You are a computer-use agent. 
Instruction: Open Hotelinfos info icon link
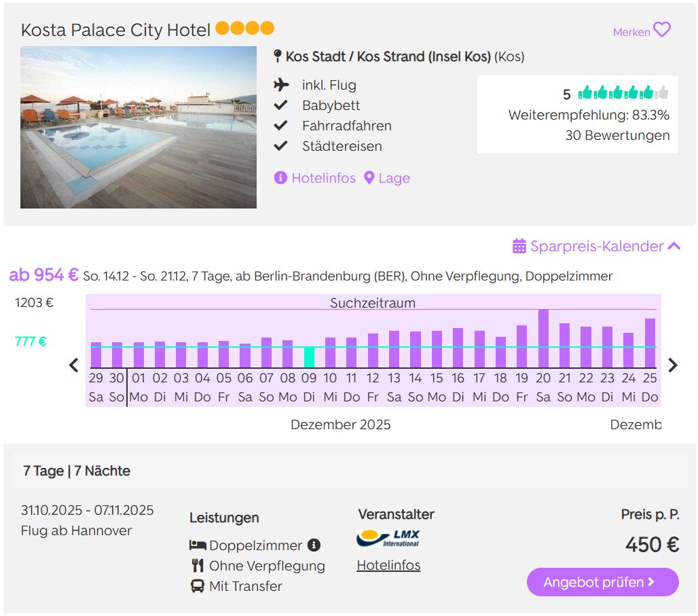coord(281,178)
